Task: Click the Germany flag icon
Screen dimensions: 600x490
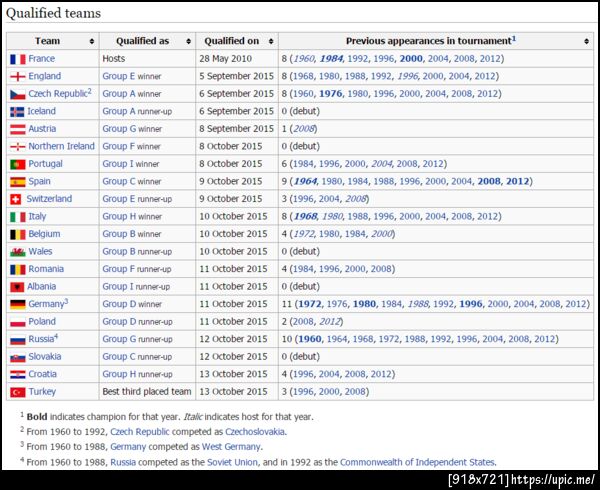Action: click(x=18, y=305)
